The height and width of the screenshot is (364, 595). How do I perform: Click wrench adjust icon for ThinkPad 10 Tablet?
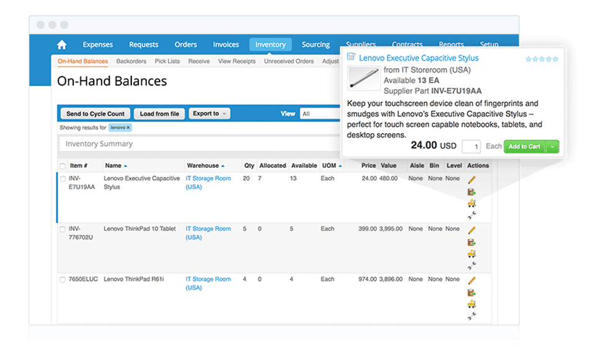472,266
